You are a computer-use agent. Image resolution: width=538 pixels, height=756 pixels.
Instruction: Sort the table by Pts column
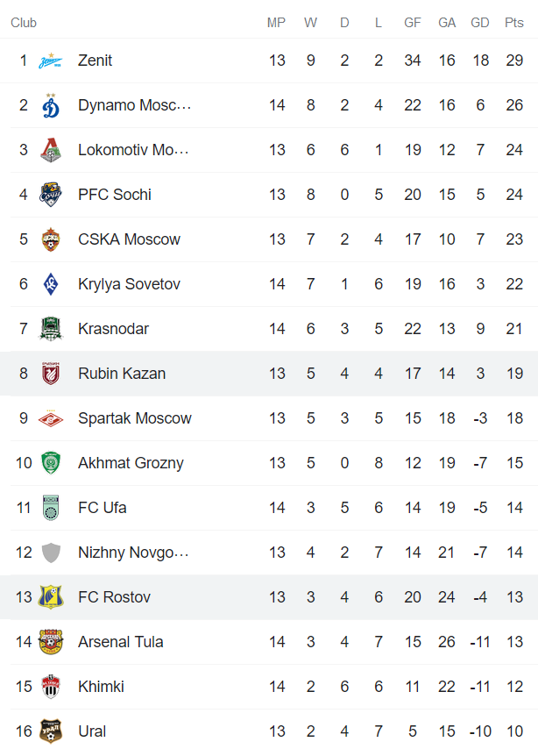coord(513,23)
